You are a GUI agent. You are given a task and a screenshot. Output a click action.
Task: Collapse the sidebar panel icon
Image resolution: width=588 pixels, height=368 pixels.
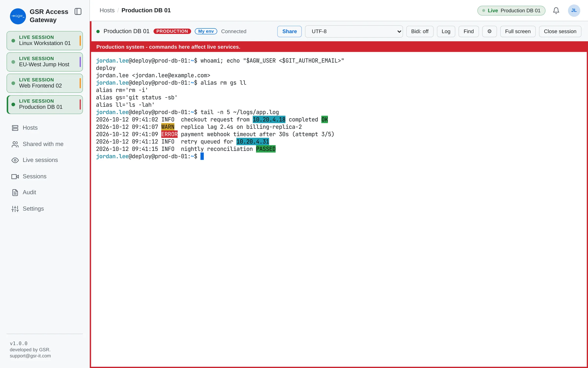tap(78, 12)
